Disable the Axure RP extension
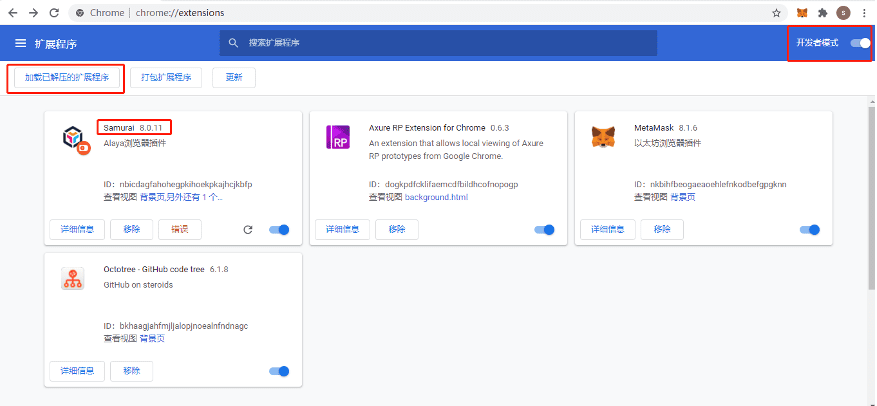Screen dimensions: 877x406 click(544, 229)
